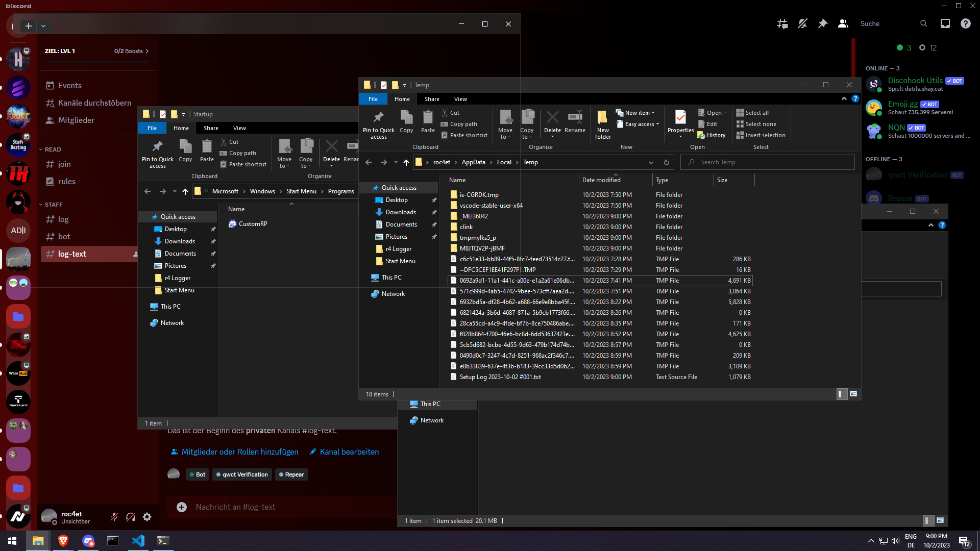980x551 pixels.
Task: Click Kanal bearbeiten link
Action: point(345,452)
